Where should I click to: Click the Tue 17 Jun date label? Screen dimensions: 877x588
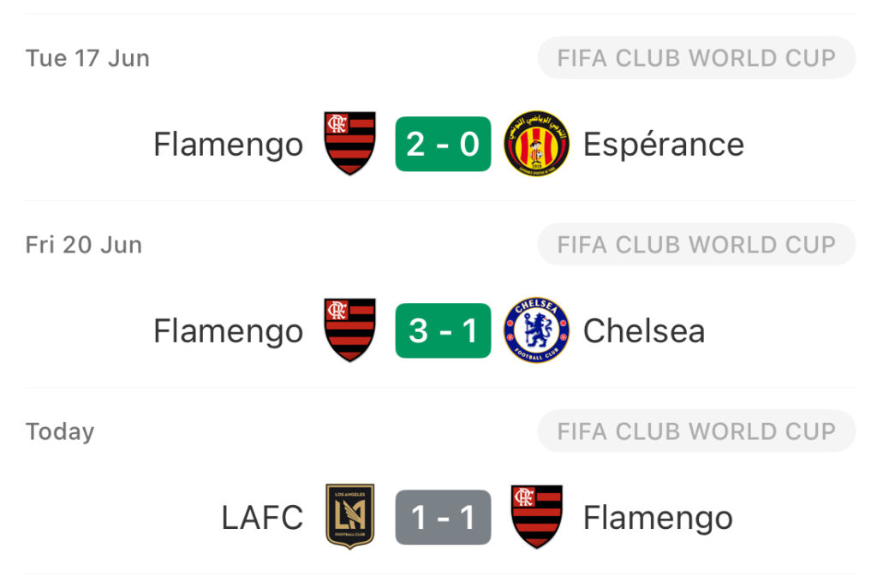pos(87,58)
